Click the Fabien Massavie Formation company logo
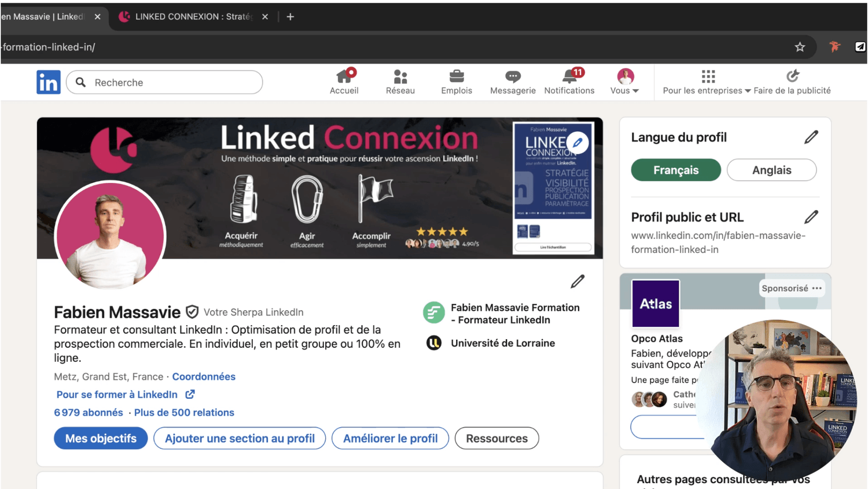 tap(434, 312)
